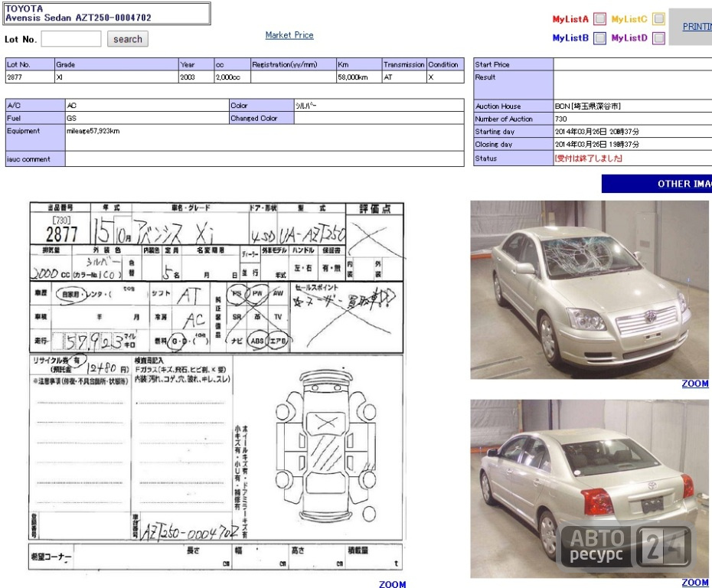This screenshot has height=588, width=712.
Task: Click the Changed Color label
Action: point(262,118)
